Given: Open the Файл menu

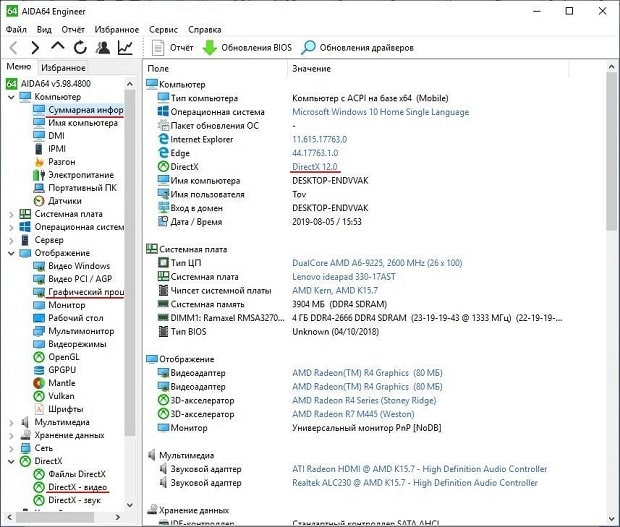Looking at the screenshot, I should click(16, 30).
